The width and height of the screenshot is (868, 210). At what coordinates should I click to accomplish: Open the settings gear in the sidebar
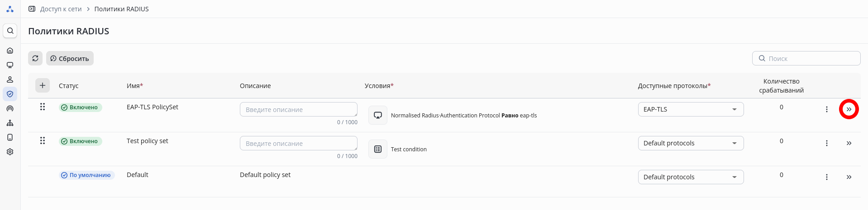click(10, 152)
